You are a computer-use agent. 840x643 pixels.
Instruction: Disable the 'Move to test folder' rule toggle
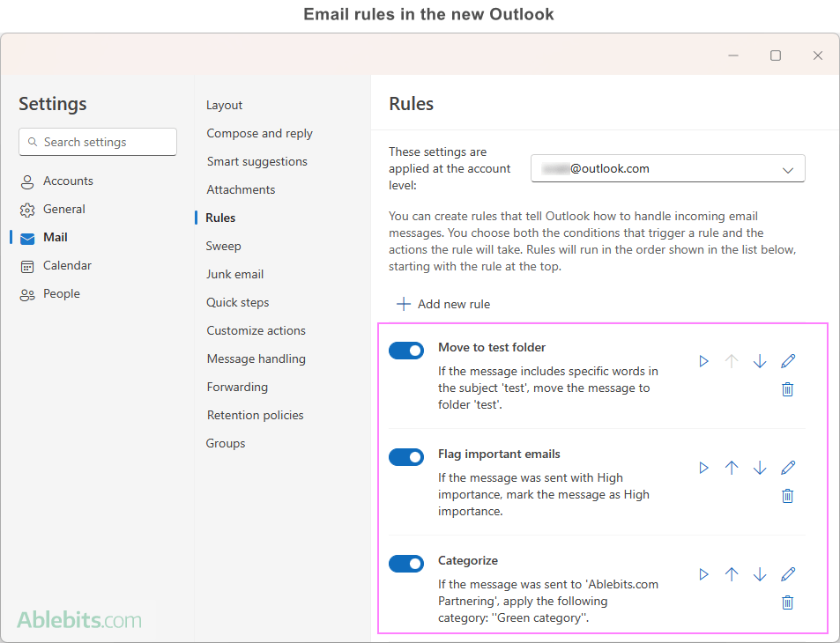406,351
